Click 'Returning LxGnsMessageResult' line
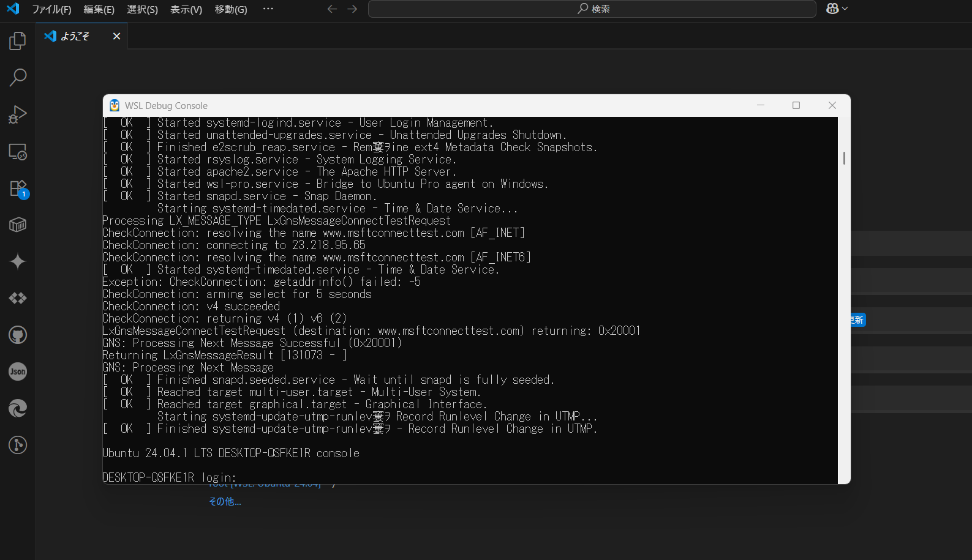 [x=225, y=355]
